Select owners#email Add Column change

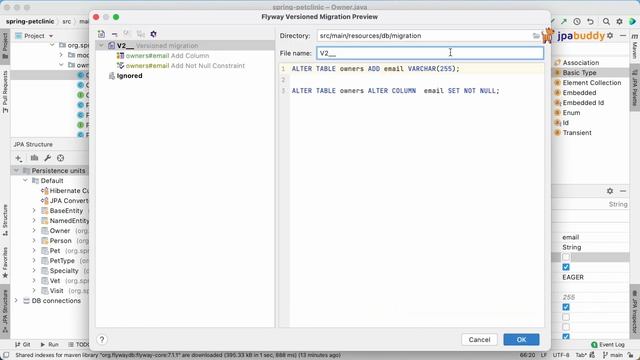click(x=162, y=56)
